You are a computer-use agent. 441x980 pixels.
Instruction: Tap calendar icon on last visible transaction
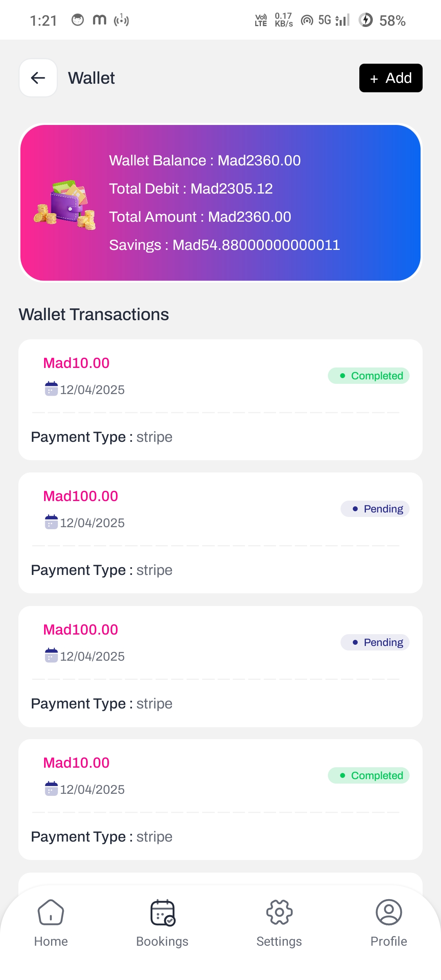pyautogui.click(x=51, y=788)
